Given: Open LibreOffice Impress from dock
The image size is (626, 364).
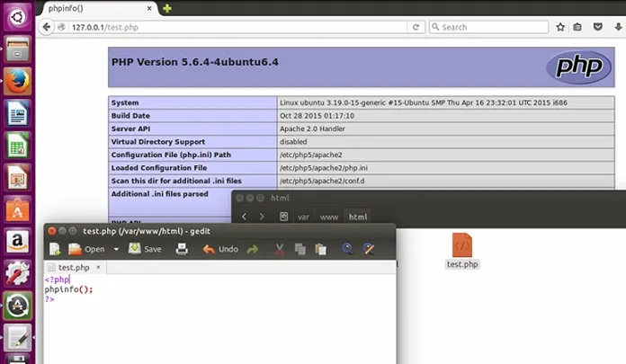Looking at the screenshot, I should tap(17, 178).
